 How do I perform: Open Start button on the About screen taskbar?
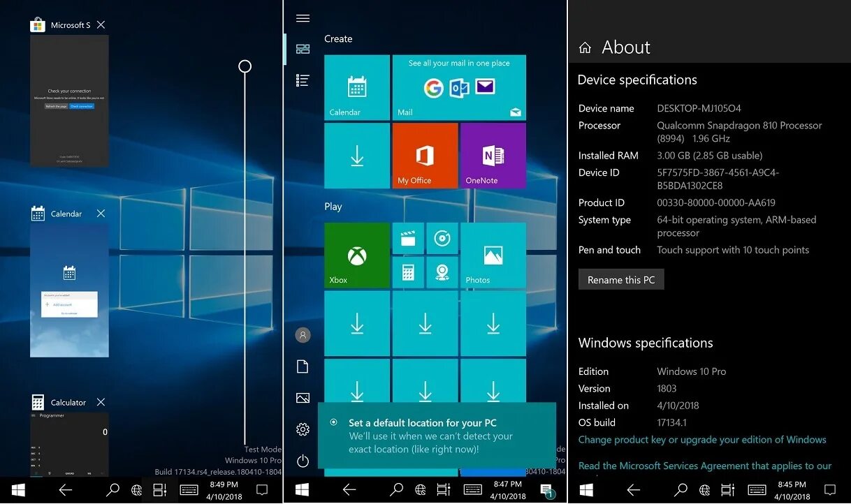coord(586,490)
